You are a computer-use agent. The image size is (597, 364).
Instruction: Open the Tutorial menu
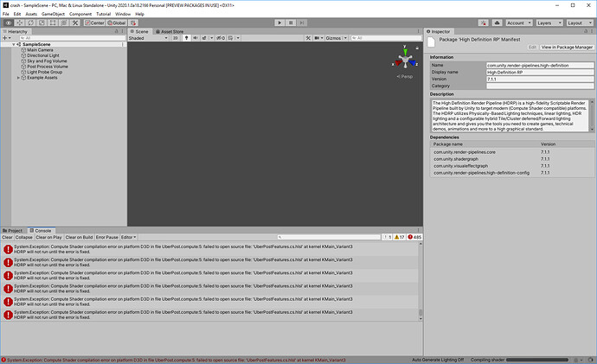(x=103, y=14)
